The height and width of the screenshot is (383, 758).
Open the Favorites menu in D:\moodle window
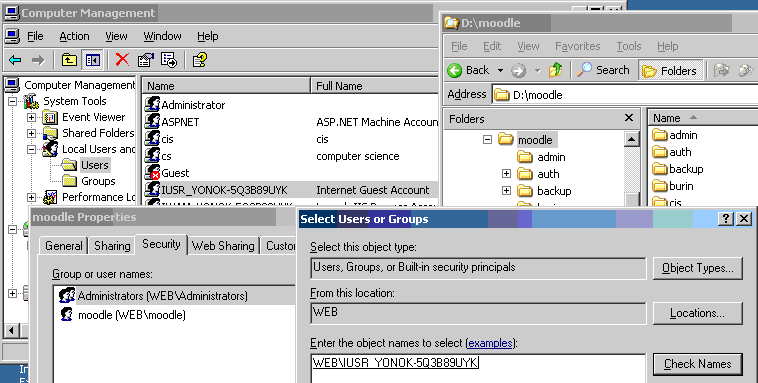pyautogui.click(x=577, y=46)
